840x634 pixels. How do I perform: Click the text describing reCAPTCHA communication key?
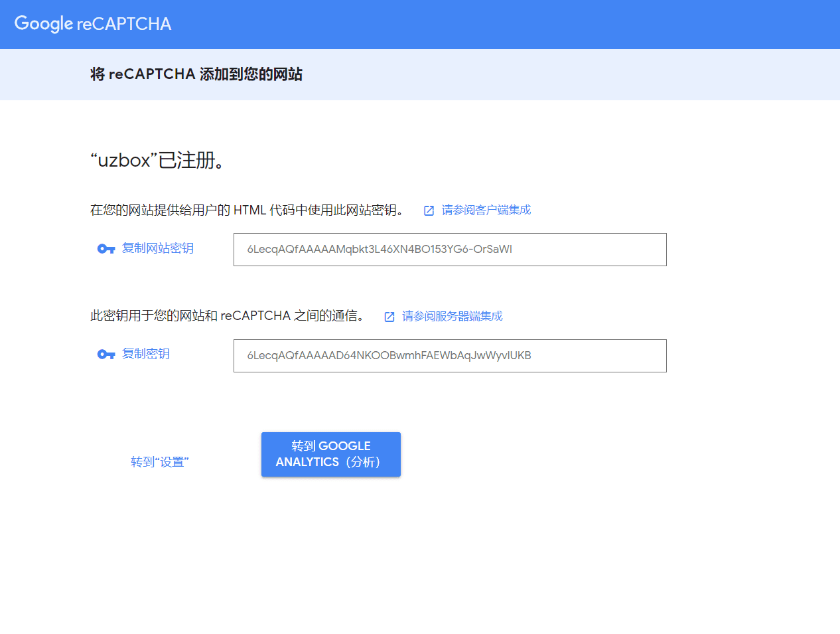229,317
